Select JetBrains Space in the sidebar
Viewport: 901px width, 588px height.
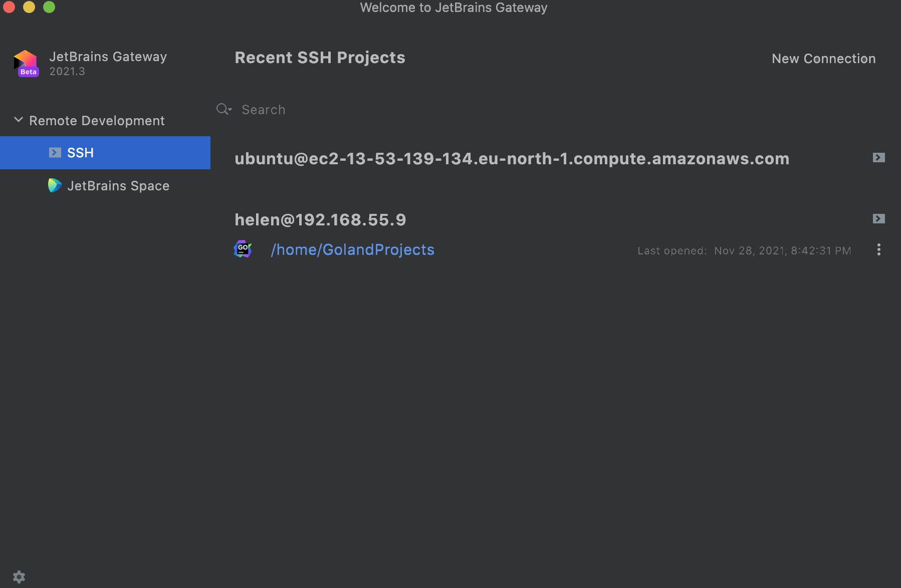[118, 186]
